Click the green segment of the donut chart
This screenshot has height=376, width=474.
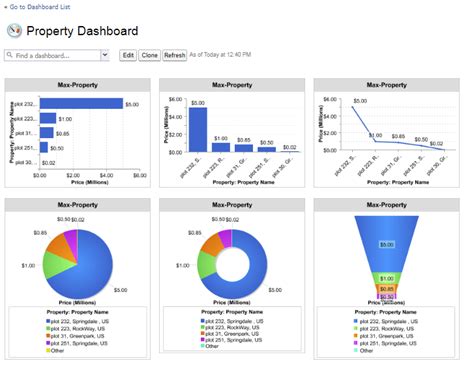tap(207, 265)
